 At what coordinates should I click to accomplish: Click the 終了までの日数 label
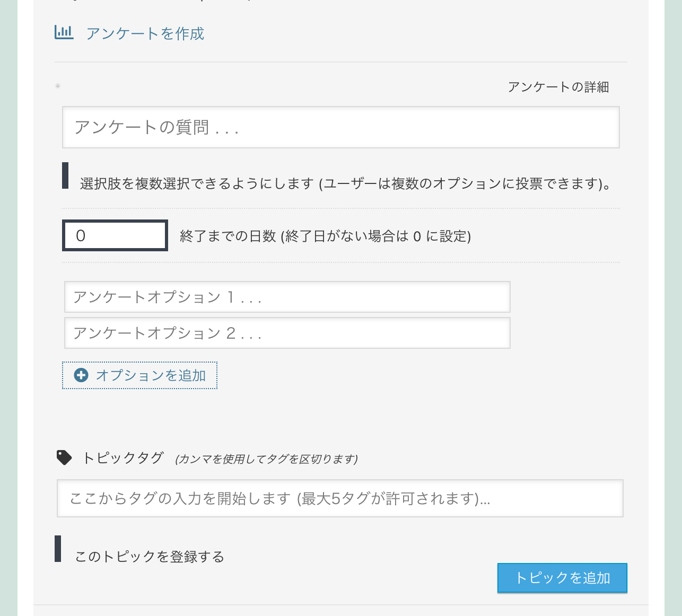326,236
